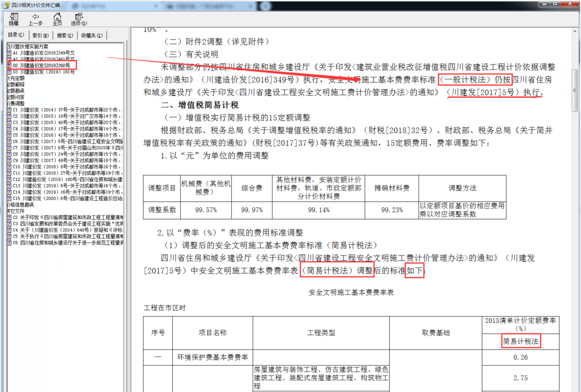Viewport: 581px width, 392px height.
Task: Open topic C5 关于执行《四川省房屋建筑
Action: click(x=68, y=236)
